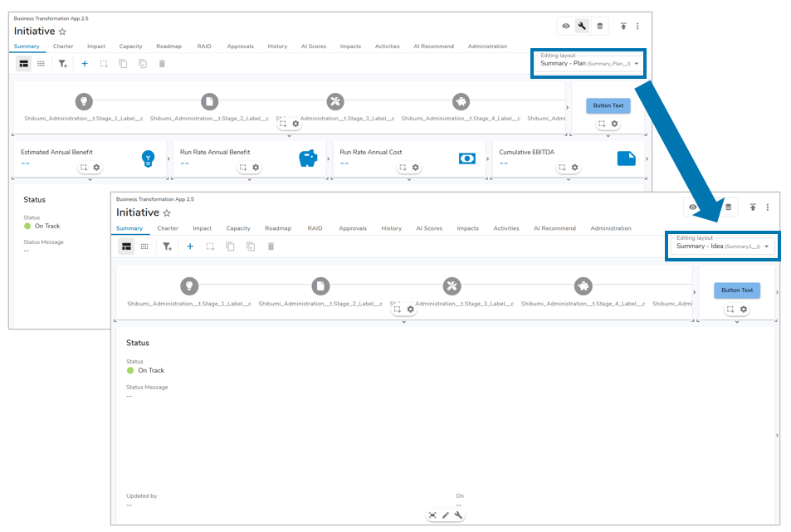Click the add (plus) icon in the front window toolbar
Image resolution: width=791 pixels, height=532 pixels.
pyautogui.click(x=190, y=246)
